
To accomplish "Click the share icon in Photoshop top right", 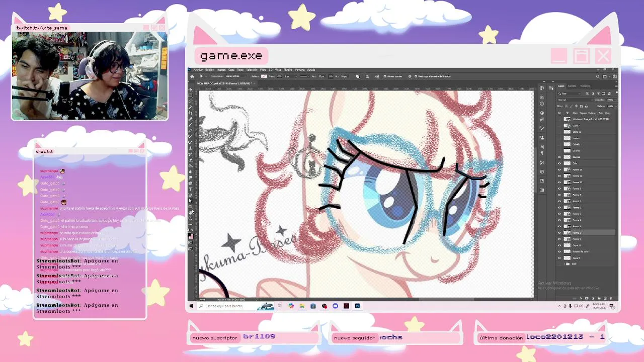I will [x=615, y=76].
